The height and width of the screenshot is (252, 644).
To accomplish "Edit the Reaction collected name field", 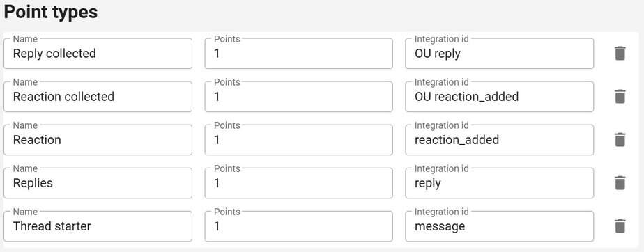I will pos(98,97).
